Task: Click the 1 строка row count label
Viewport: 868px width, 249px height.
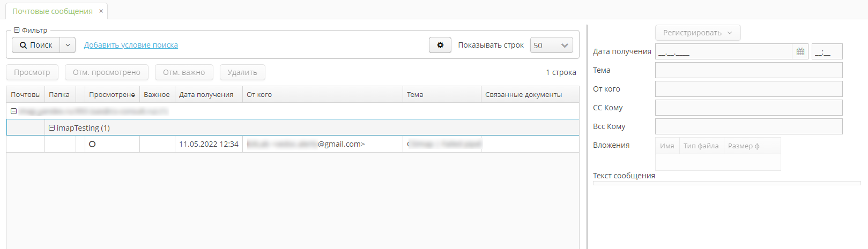Action: point(561,72)
